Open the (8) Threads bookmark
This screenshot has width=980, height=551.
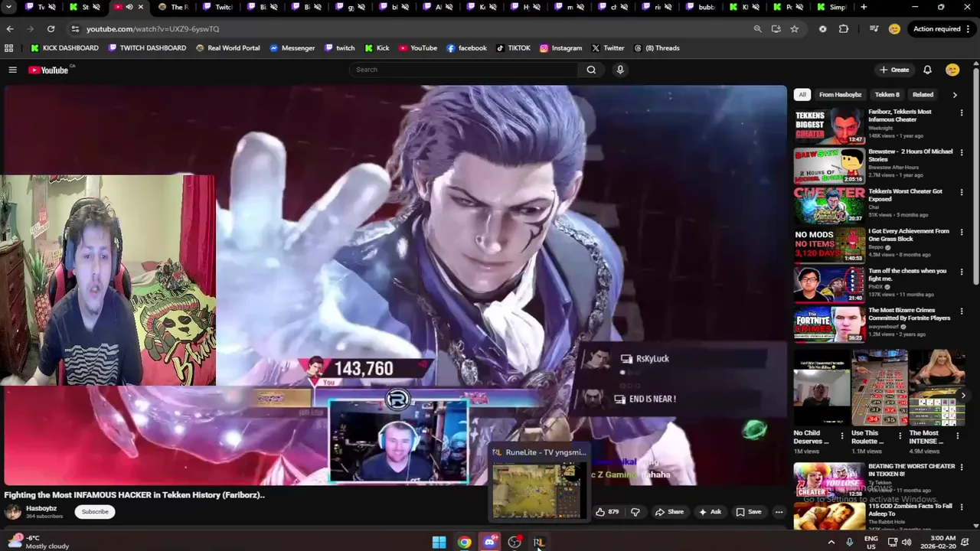pos(657,48)
